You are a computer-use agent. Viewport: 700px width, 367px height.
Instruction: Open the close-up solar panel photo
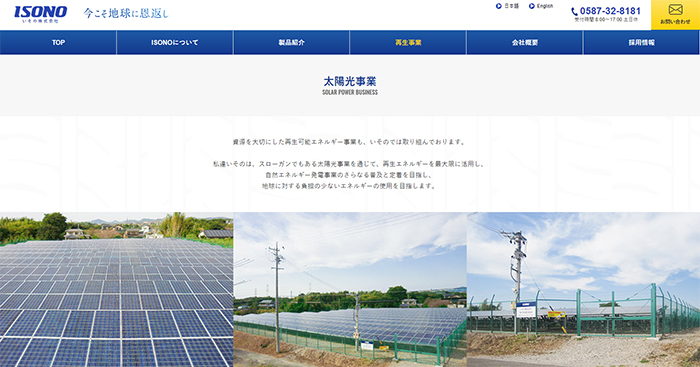coord(117,289)
